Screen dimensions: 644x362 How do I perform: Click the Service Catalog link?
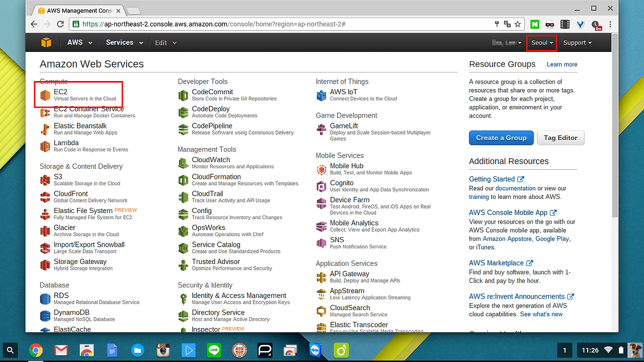(x=216, y=245)
